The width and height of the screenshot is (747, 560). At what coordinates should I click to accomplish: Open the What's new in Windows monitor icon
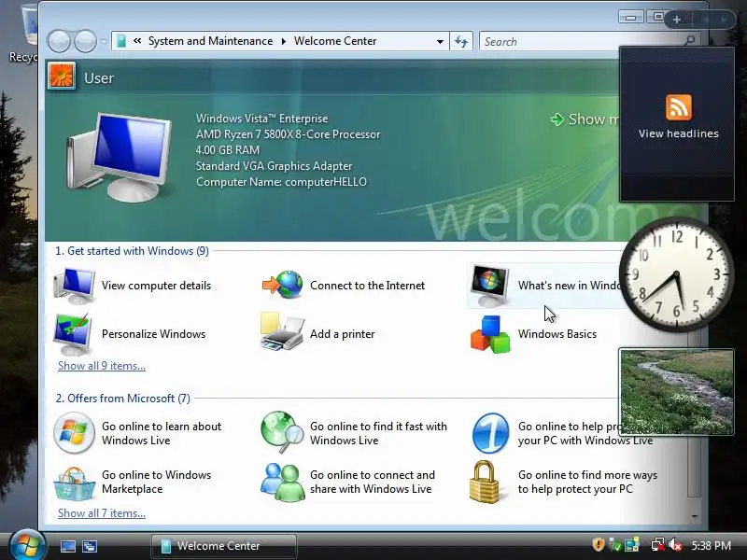tap(489, 286)
